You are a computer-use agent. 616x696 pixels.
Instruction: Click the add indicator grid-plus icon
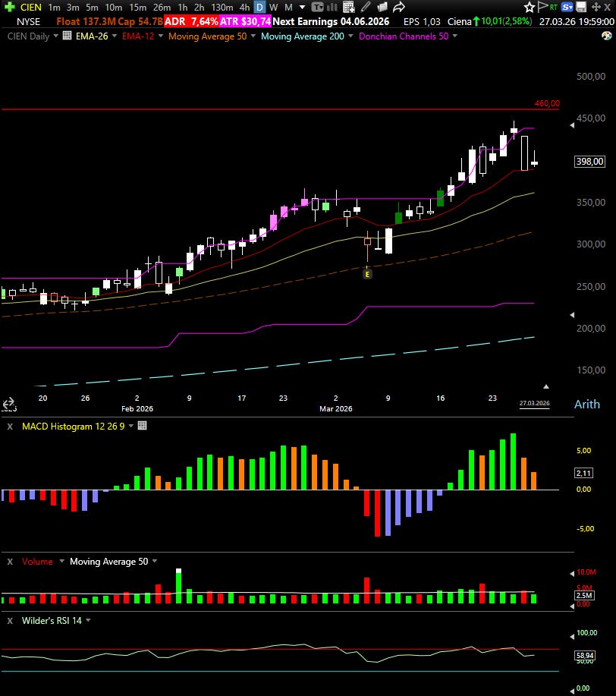(x=349, y=7)
